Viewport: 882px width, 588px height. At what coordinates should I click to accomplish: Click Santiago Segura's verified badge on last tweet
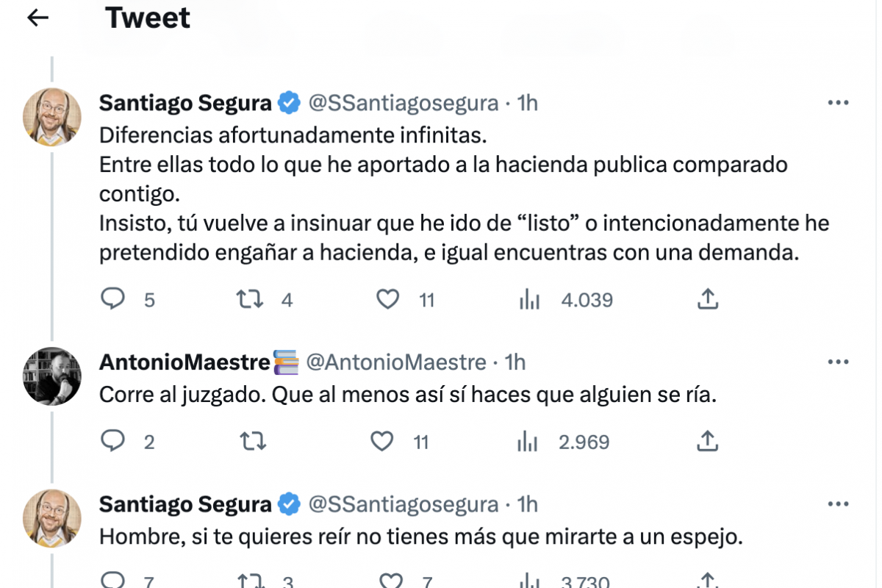(290, 504)
